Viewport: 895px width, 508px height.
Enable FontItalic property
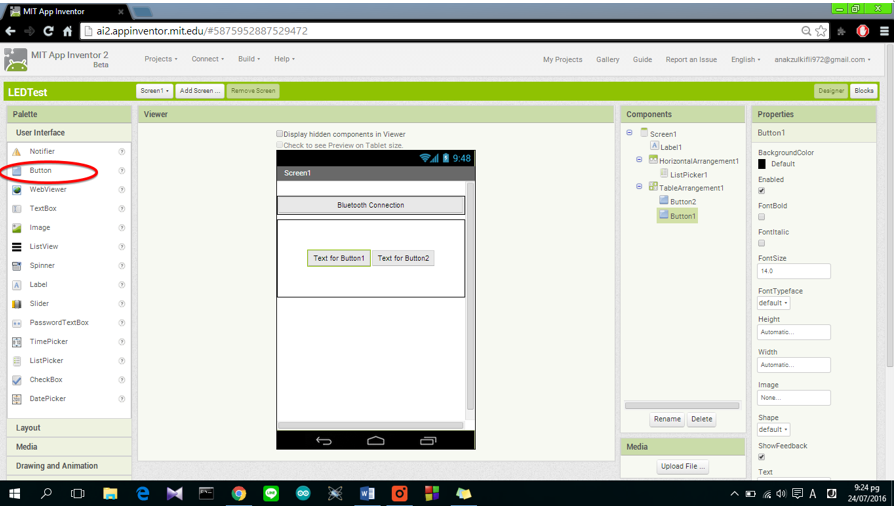tap(761, 243)
